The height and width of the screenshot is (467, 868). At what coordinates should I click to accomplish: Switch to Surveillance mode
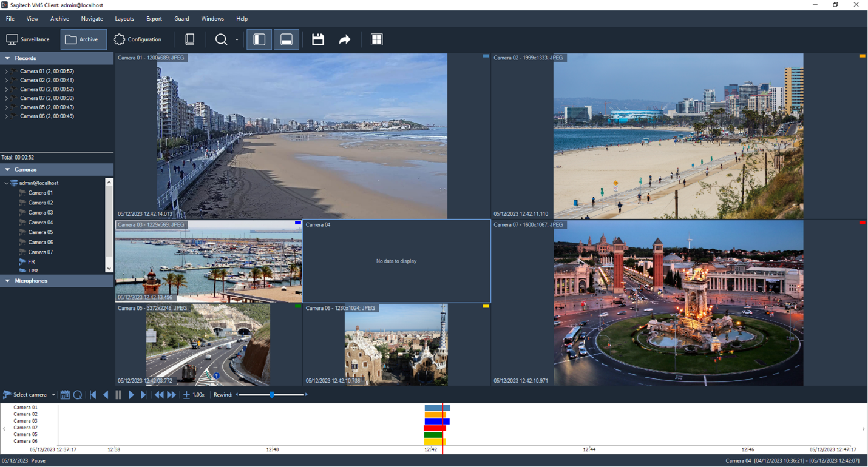coord(29,39)
